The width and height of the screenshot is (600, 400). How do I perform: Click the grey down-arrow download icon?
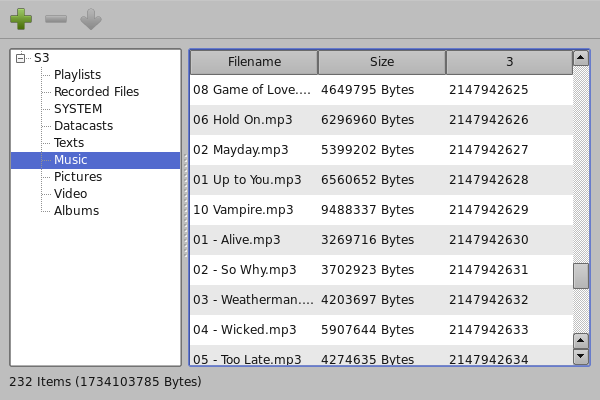coord(91,19)
